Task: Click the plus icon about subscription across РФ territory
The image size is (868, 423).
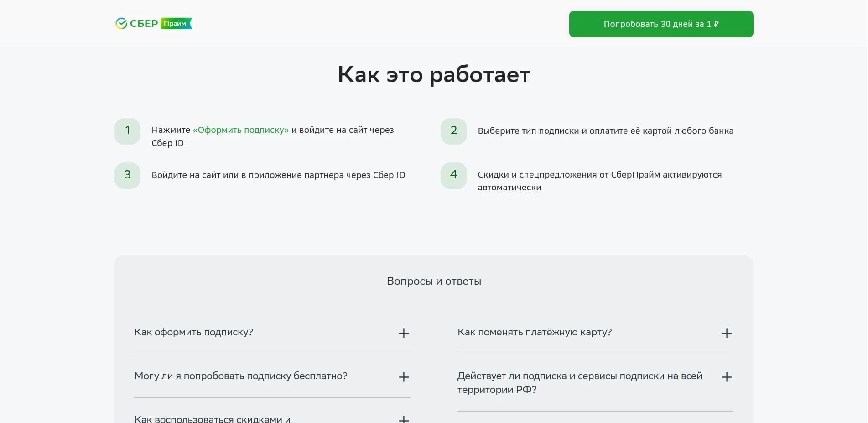Action: (727, 377)
